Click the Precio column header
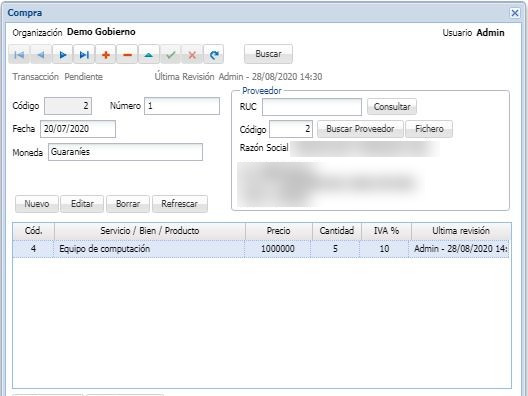This screenshot has height=396, width=528. [278, 231]
